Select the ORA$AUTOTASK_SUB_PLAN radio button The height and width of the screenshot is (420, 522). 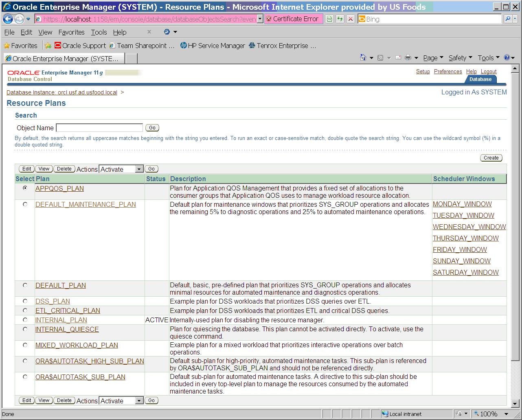click(x=25, y=377)
